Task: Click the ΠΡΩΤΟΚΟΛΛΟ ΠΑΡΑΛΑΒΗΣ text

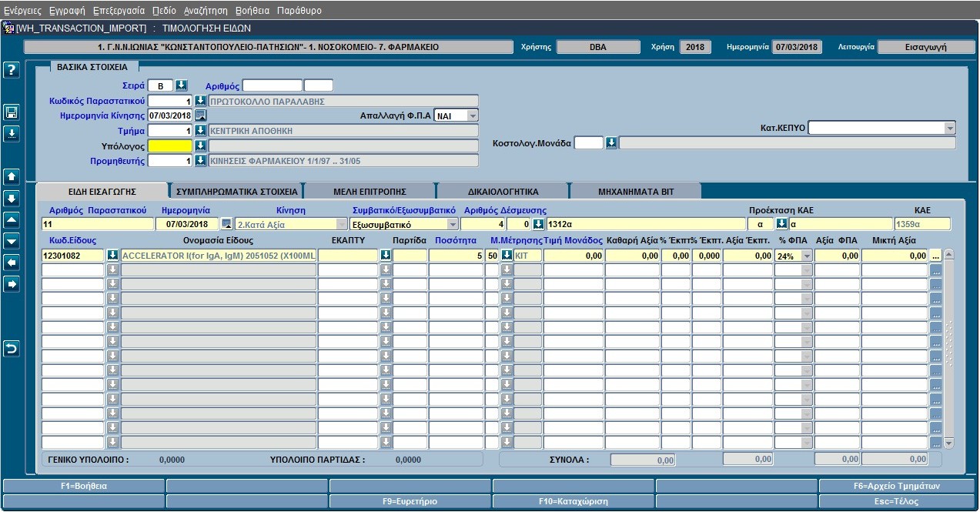Action: click(267, 101)
